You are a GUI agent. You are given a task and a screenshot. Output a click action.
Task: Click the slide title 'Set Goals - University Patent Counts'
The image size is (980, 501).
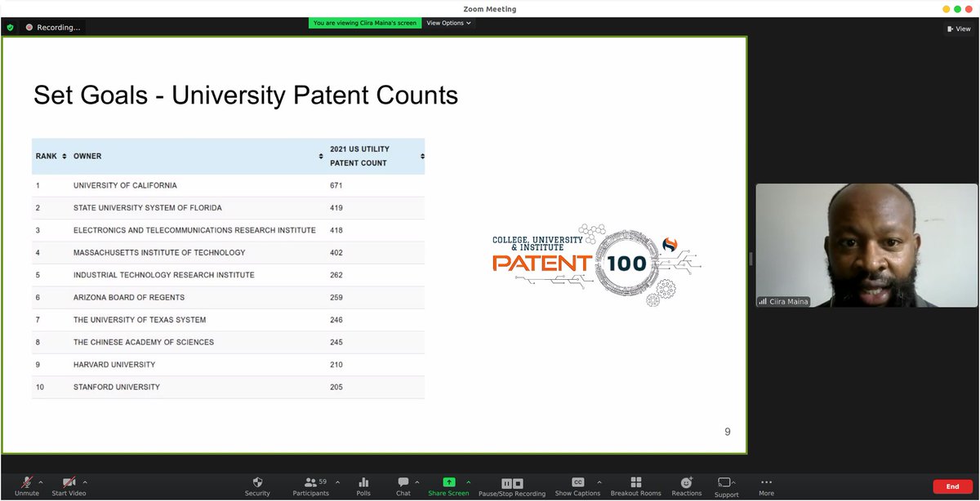246,96
